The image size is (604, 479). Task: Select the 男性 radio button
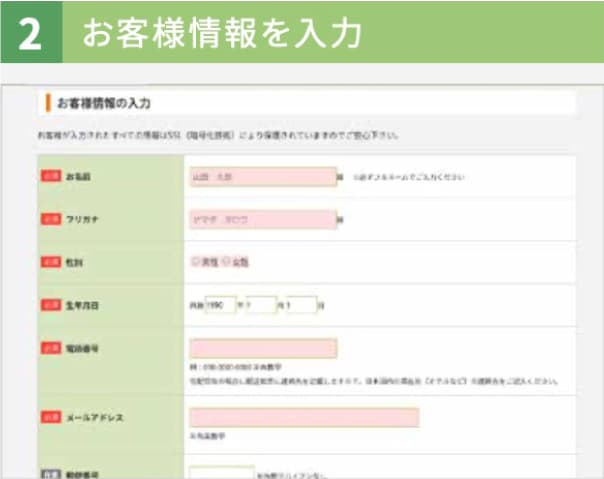coord(195,262)
